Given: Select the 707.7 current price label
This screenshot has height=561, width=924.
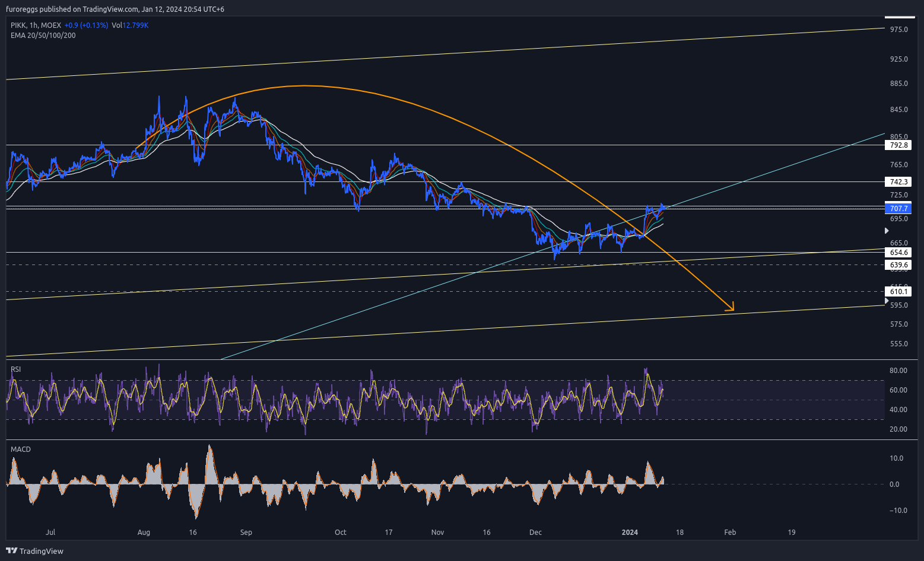Looking at the screenshot, I should pyautogui.click(x=899, y=209).
